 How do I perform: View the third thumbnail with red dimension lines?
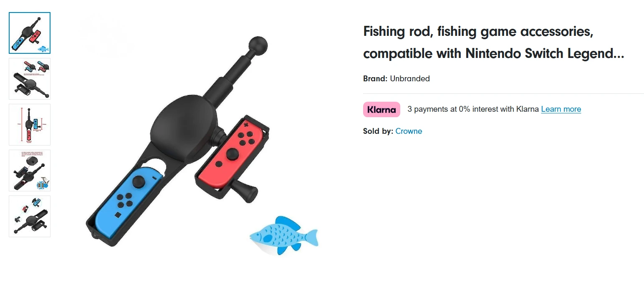(x=30, y=125)
